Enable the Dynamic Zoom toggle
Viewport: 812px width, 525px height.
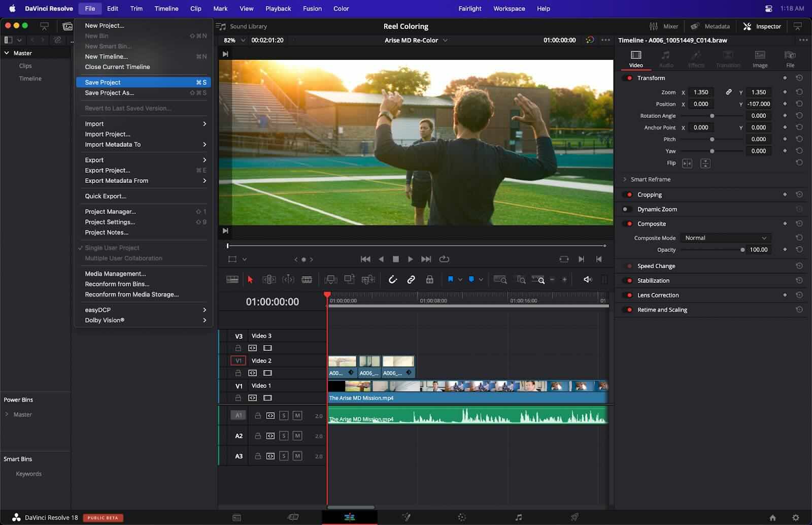627,209
